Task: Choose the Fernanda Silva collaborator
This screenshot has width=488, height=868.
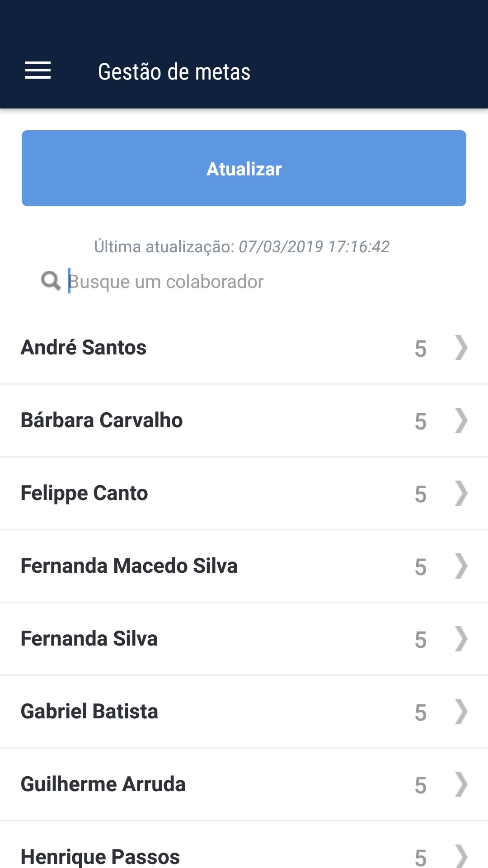Action: 89,639
